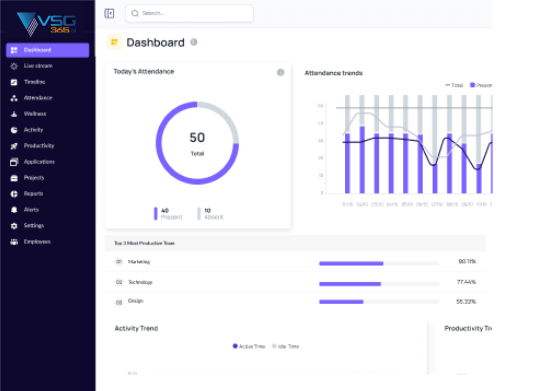
Task: Toggle Active Time in Activity Trend legend
Action: (x=249, y=346)
